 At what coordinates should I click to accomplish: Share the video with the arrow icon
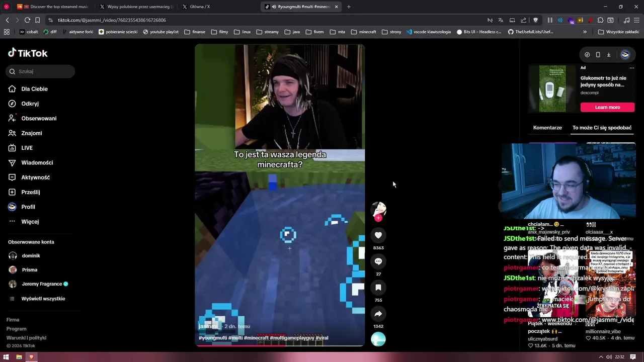click(x=378, y=314)
